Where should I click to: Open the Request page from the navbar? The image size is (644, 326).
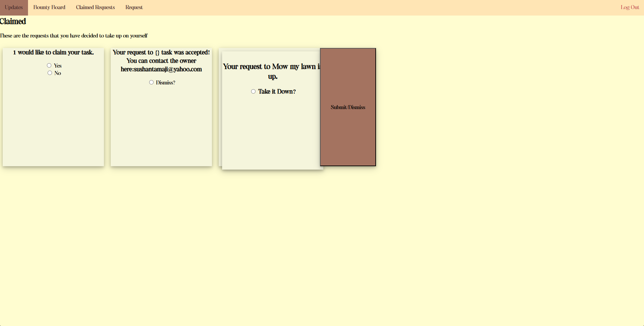click(134, 7)
